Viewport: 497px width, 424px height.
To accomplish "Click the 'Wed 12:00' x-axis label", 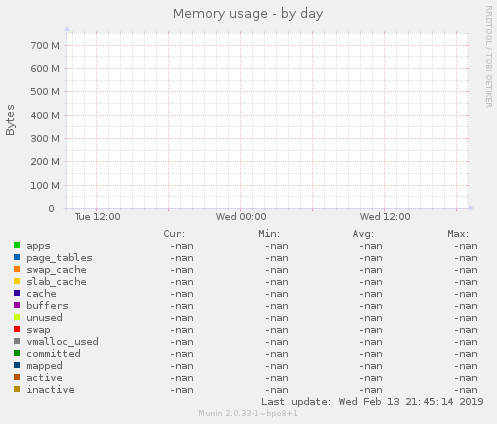I will pos(385,217).
